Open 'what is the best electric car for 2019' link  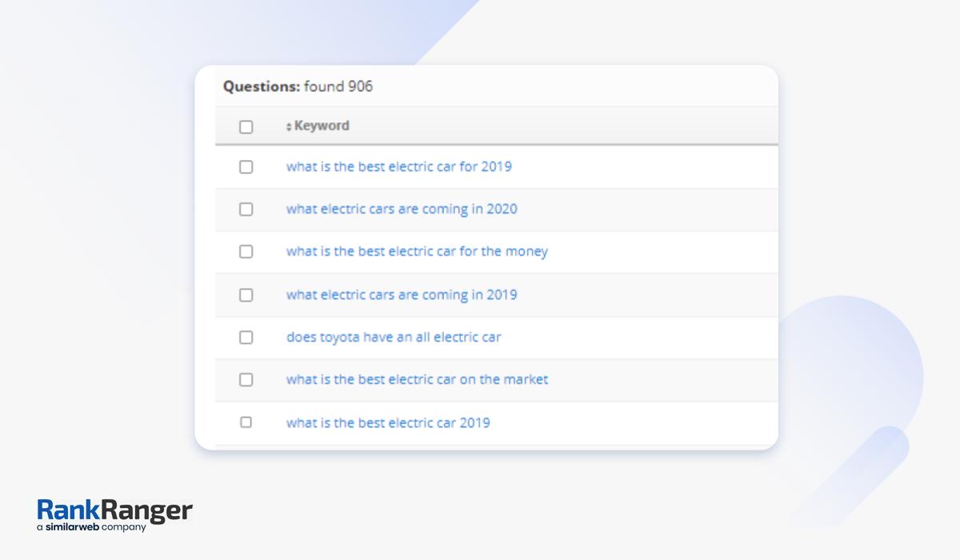click(x=398, y=167)
